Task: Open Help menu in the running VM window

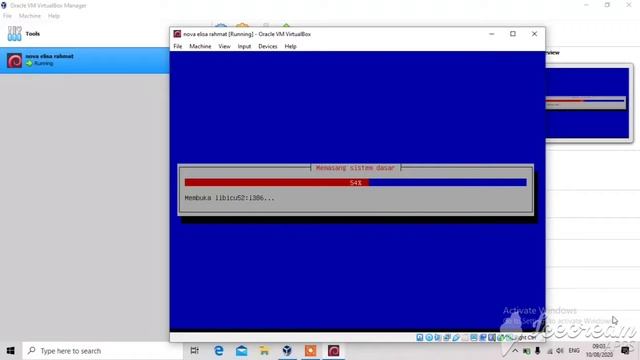Action: (290, 47)
